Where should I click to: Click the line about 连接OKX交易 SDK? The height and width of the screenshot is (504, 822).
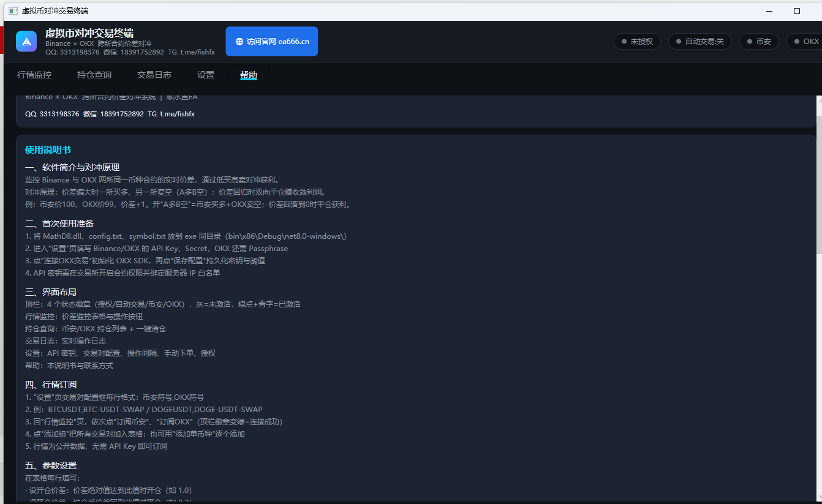tap(145, 260)
